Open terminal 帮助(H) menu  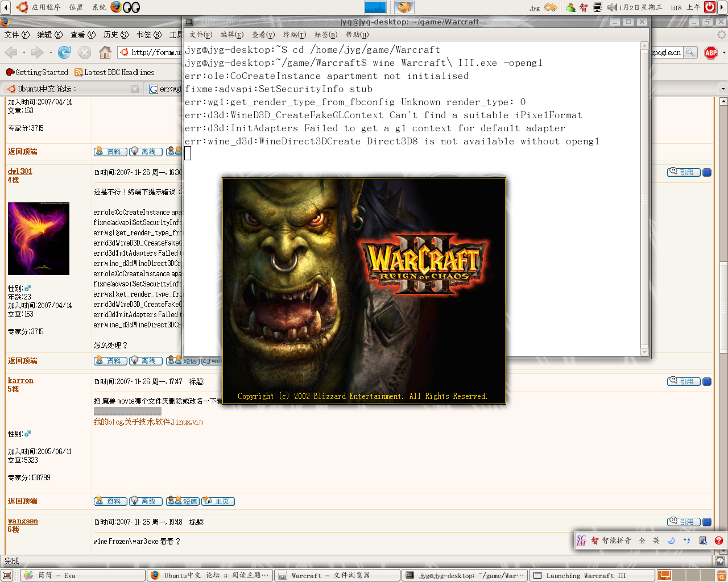(x=357, y=35)
